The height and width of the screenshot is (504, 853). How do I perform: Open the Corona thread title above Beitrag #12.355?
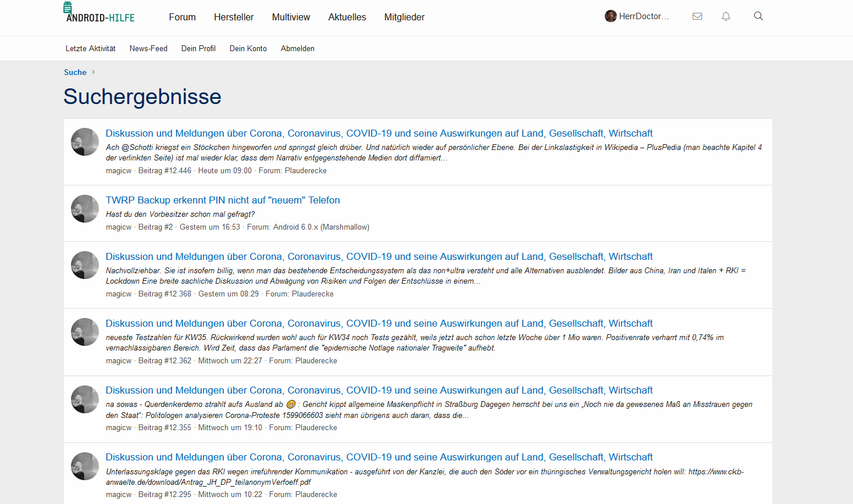coord(379,390)
